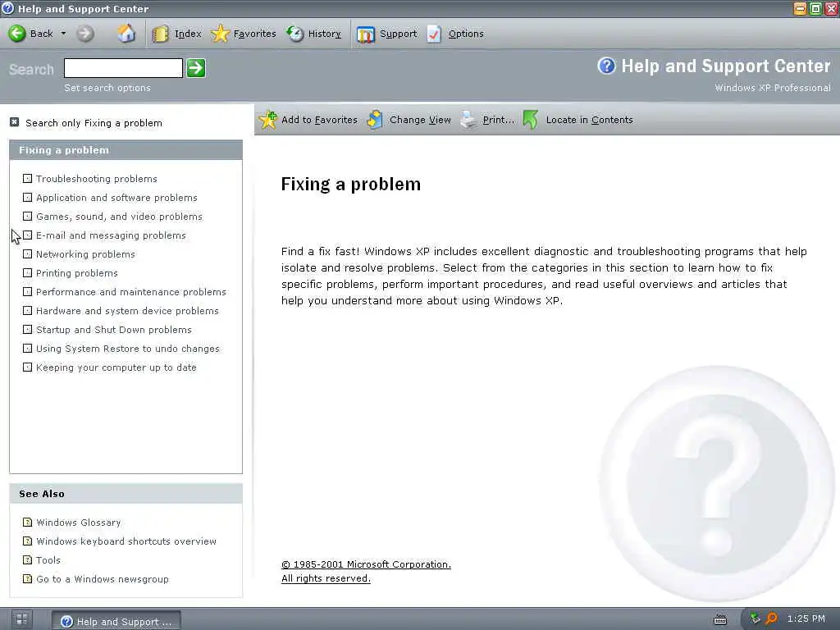
Task: Click the Print printer icon
Action: click(468, 120)
